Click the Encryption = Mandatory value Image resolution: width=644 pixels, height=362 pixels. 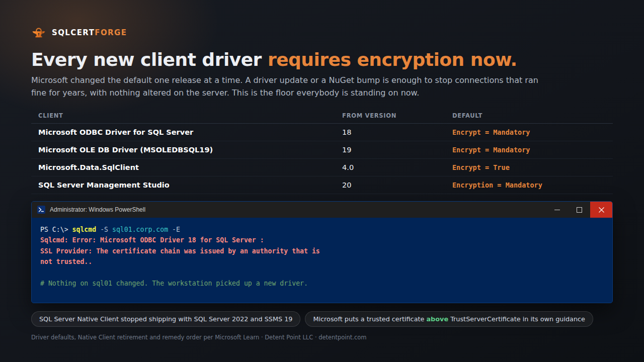[x=497, y=185]
